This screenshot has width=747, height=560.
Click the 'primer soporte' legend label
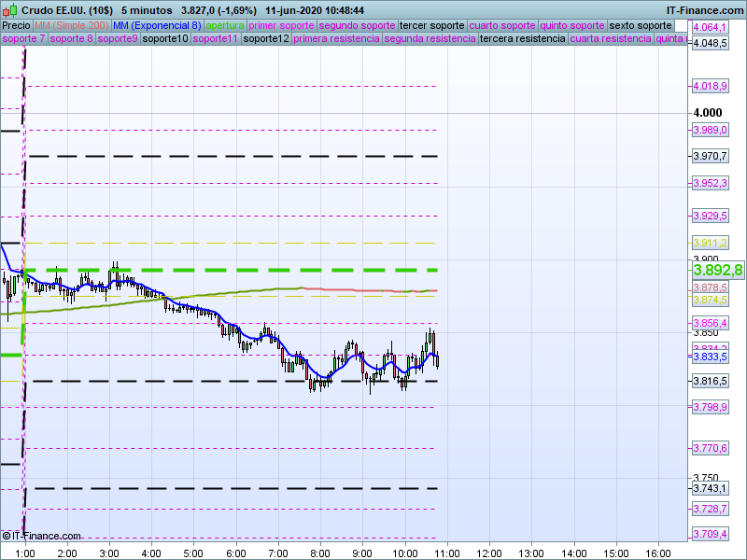283,25
